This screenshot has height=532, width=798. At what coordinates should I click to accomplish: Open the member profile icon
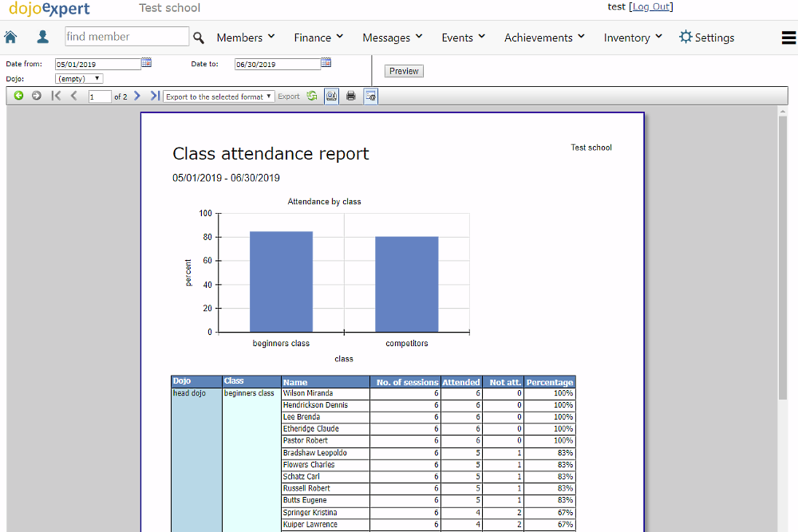pos(43,37)
